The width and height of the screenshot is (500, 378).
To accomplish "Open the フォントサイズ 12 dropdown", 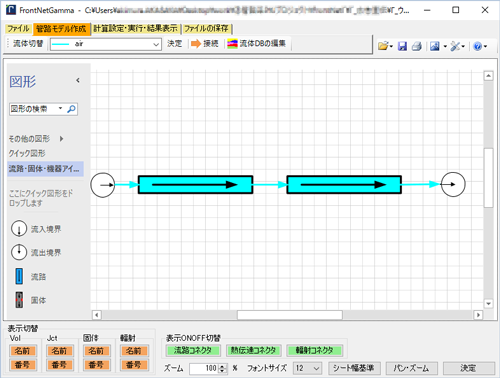I will click(307, 368).
